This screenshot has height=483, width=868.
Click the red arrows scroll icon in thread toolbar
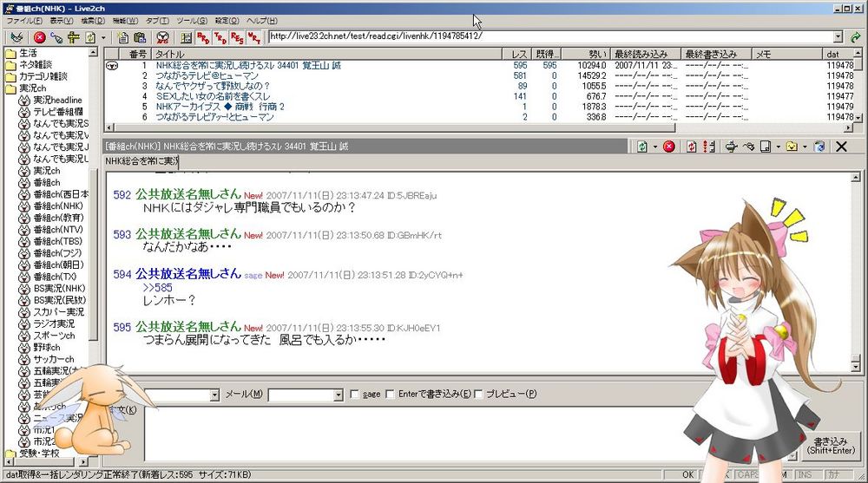click(x=709, y=147)
